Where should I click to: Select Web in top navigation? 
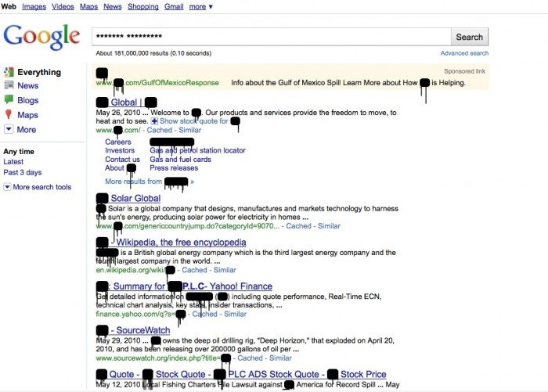(9, 6)
